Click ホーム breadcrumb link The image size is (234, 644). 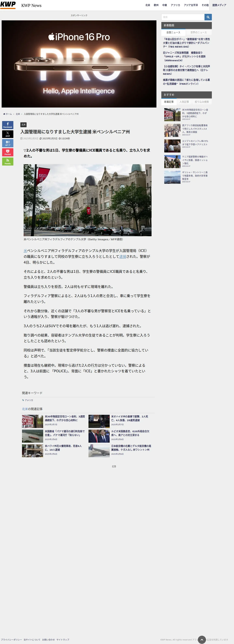9,114
